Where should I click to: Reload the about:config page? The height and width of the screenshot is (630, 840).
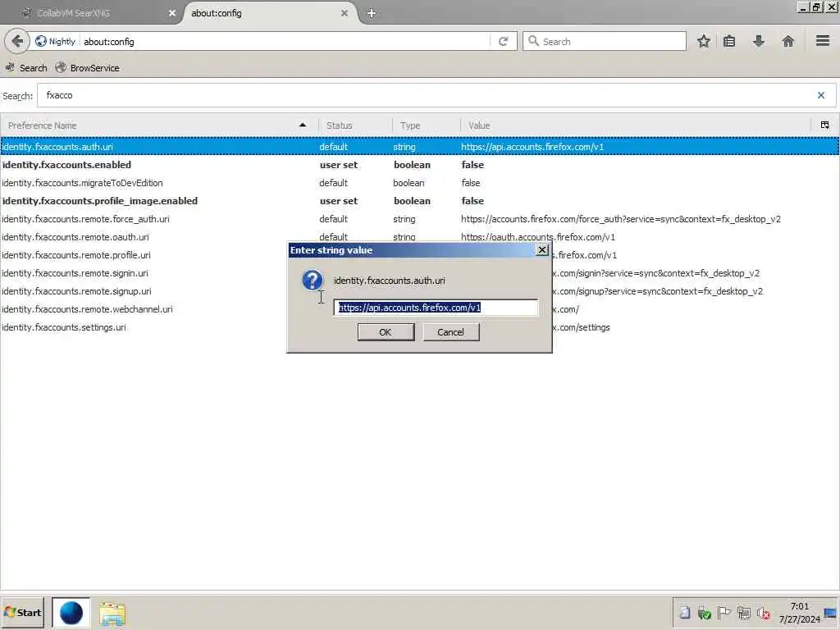point(503,41)
